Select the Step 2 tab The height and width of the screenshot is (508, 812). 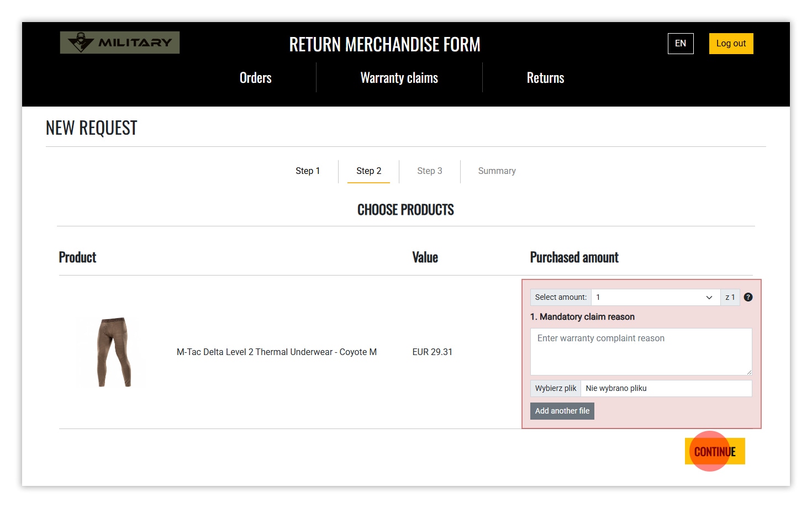[x=368, y=171]
